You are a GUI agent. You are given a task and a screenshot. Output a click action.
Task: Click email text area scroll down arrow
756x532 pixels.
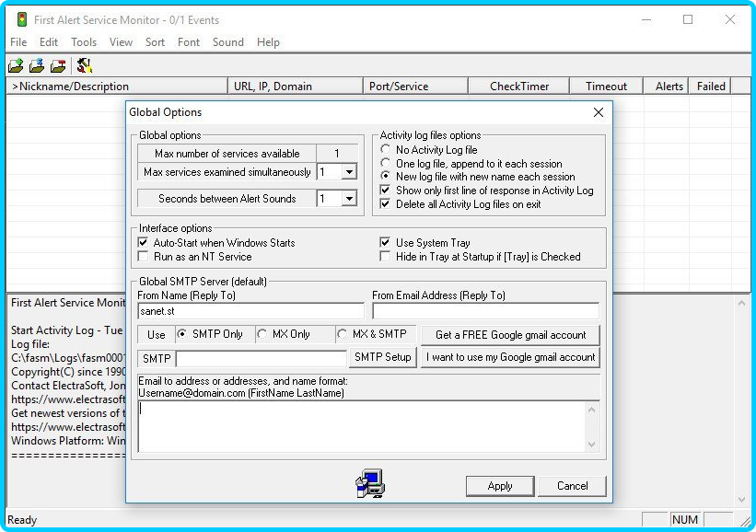point(592,445)
